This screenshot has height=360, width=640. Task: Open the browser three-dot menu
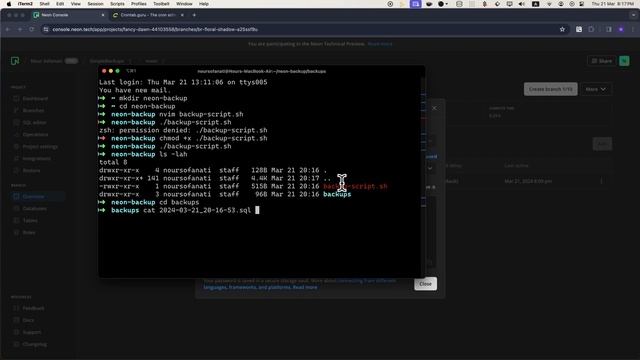(633, 29)
